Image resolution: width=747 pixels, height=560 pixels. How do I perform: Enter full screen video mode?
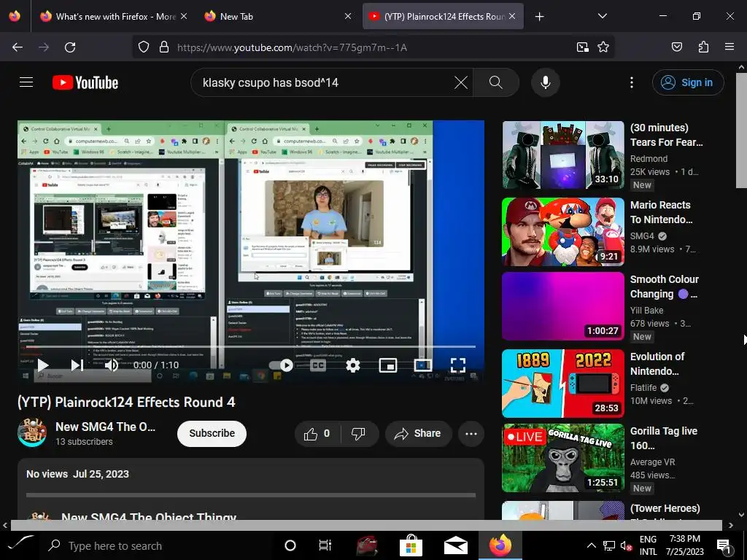458,365
